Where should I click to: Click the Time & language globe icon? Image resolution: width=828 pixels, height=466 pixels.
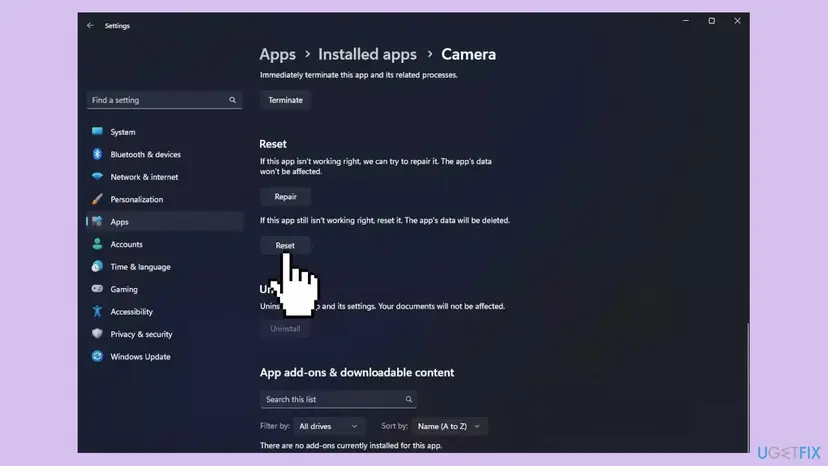[x=97, y=266]
